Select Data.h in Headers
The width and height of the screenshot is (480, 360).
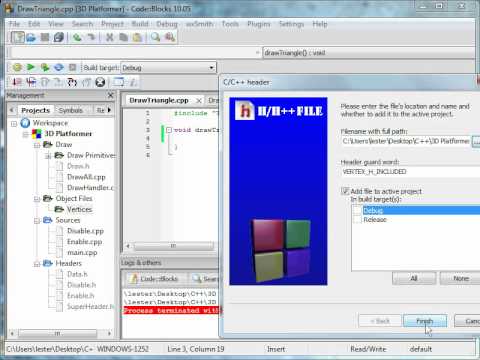pyautogui.click(x=77, y=274)
